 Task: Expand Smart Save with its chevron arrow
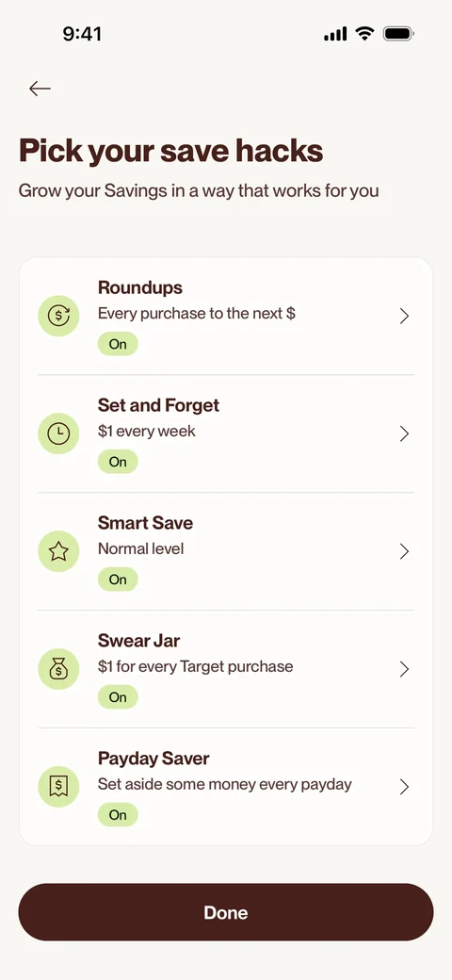tap(405, 551)
